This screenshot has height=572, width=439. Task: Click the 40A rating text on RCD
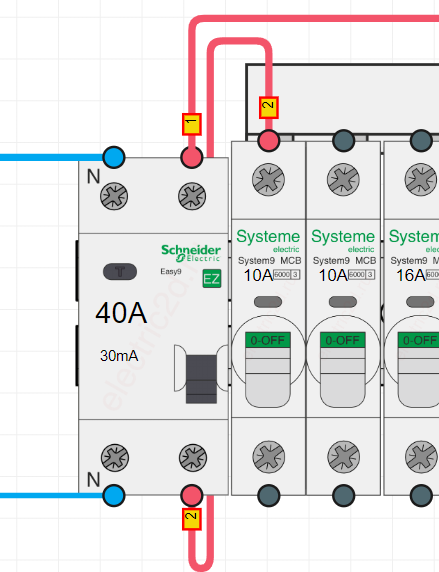coord(121,313)
